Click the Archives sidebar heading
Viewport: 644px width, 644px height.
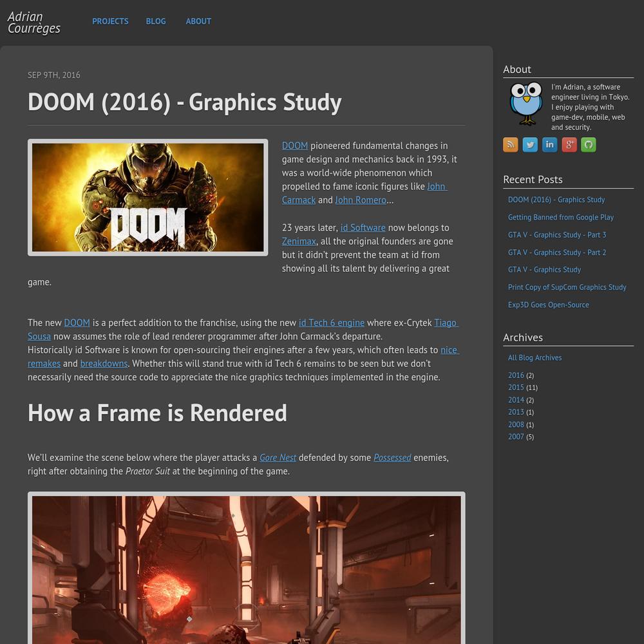pyautogui.click(x=523, y=337)
